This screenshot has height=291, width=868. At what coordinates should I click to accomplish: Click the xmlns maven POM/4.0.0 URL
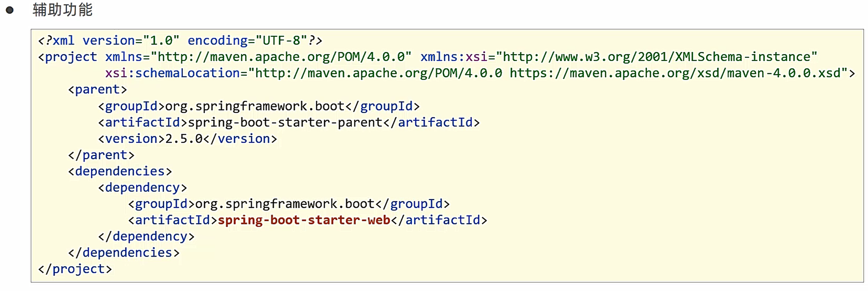click(x=281, y=57)
